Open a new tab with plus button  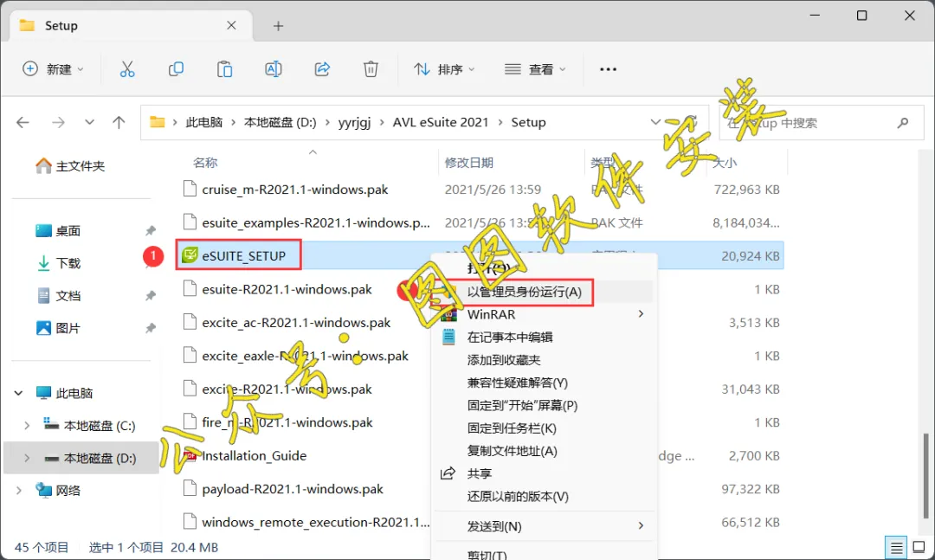coord(279,26)
